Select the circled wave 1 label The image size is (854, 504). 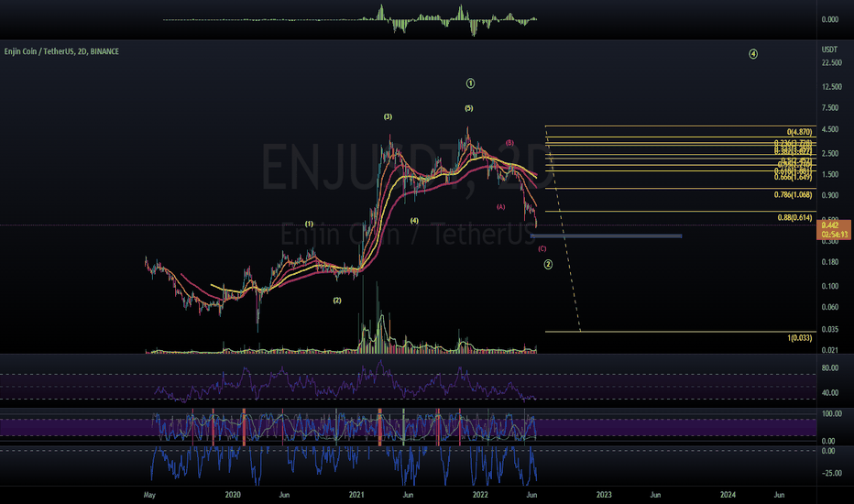(471, 83)
